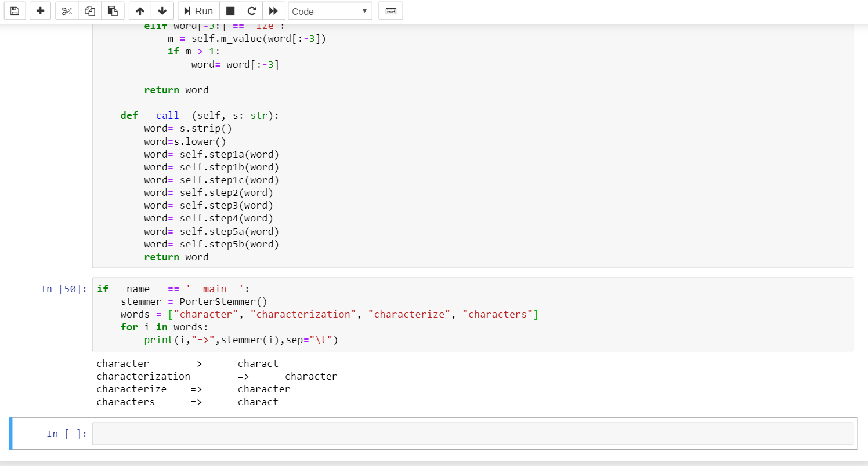868x466 pixels.
Task: Click into the empty In [ ] cell input
Action: click(472, 434)
